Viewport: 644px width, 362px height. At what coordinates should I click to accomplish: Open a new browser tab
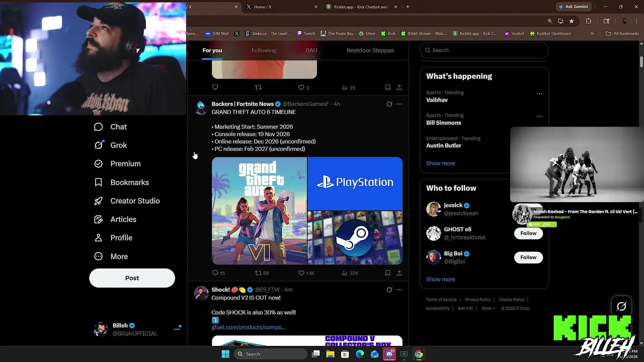(x=408, y=7)
